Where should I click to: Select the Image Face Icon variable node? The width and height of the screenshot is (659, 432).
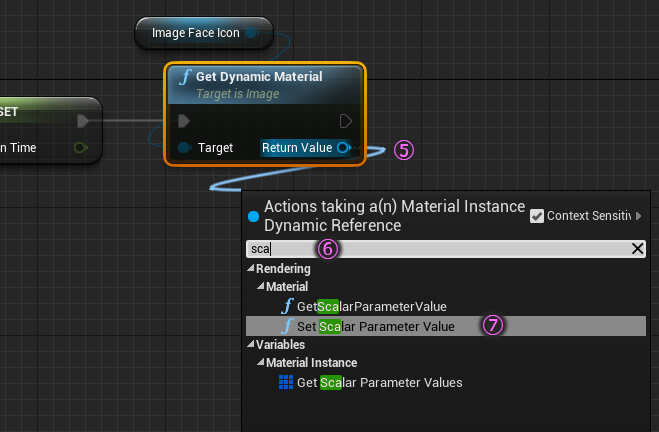click(x=195, y=33)
